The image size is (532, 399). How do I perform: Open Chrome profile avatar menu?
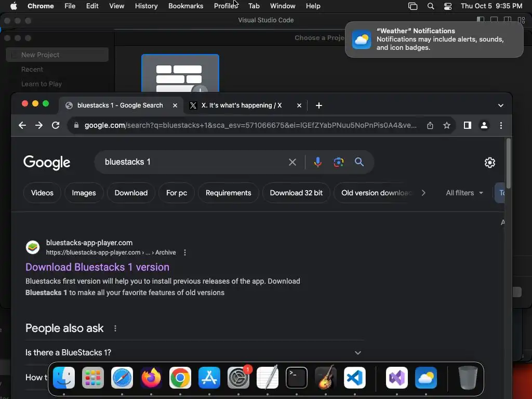tap(484, 125)
